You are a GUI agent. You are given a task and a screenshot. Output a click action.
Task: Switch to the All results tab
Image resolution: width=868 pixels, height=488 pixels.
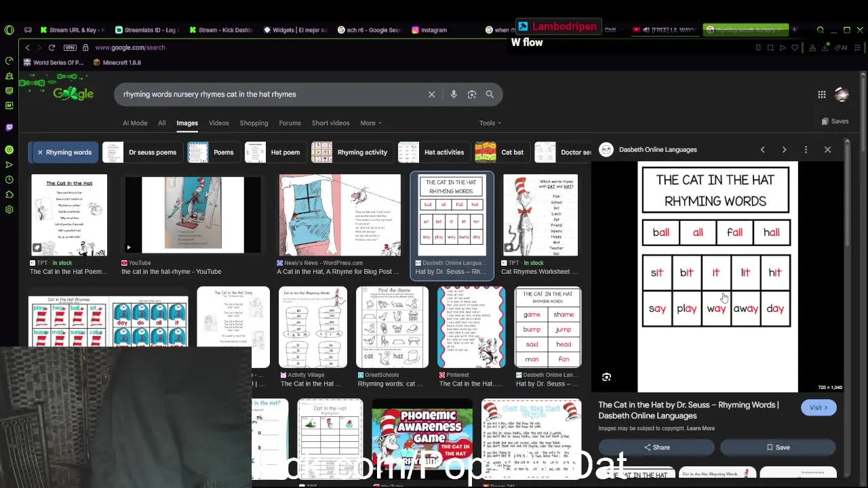tap(162, 123)
